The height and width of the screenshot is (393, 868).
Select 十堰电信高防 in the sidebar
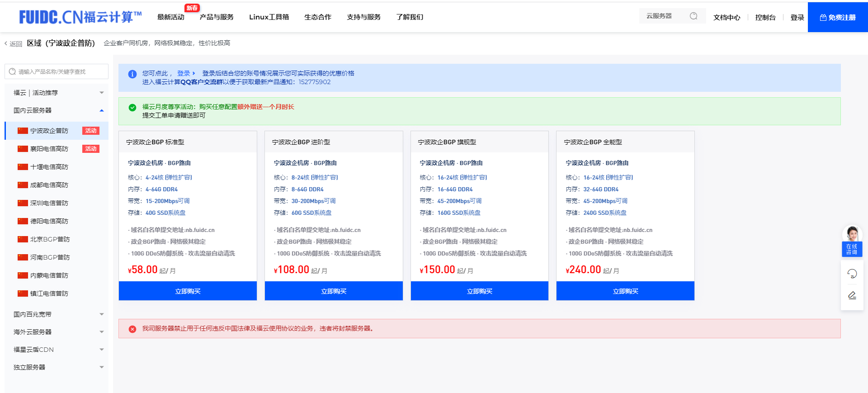[x=57, y=167]
